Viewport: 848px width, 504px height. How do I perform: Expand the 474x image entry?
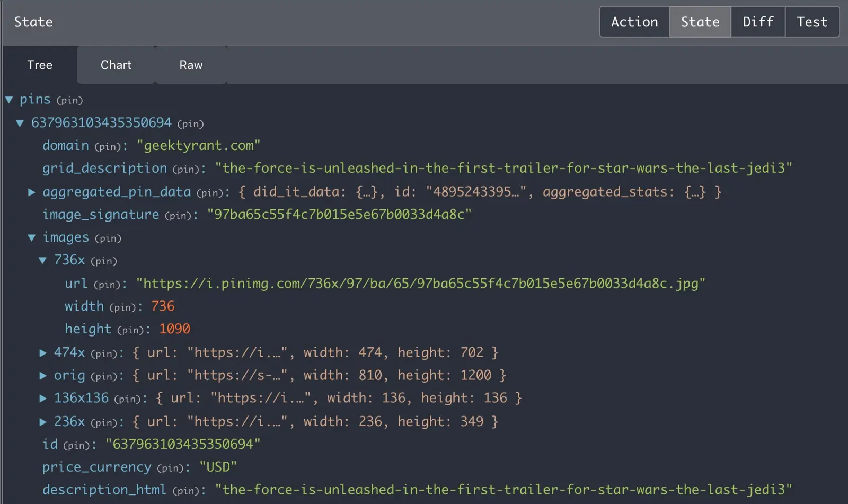[43, 353]
